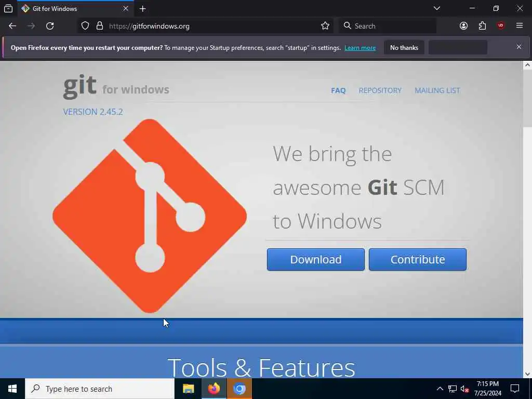This screenshot has height=399, width=532.
Task: Click the Tools & Features heading
Action: click(261, 367)
